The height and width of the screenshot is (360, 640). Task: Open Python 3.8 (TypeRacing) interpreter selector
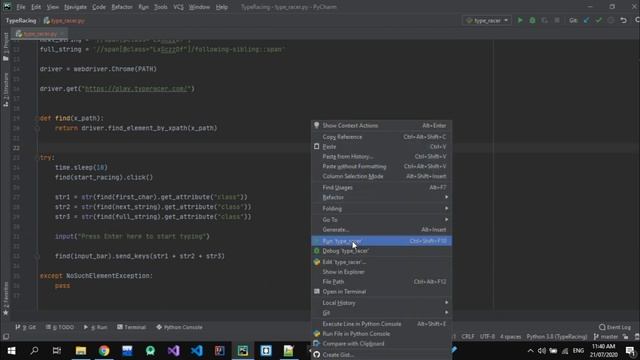pos(557,337)
